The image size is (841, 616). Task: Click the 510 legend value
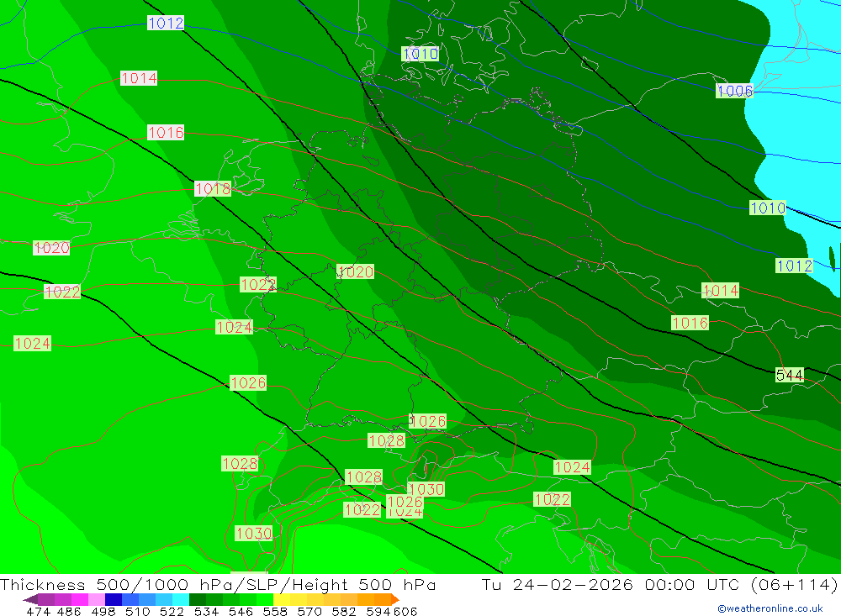137,611
